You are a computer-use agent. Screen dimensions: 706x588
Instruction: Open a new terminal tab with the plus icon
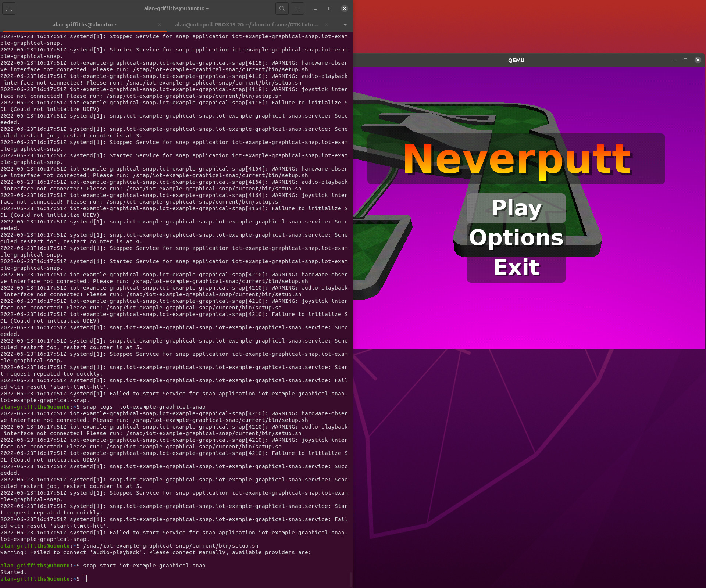coord(9,8)
